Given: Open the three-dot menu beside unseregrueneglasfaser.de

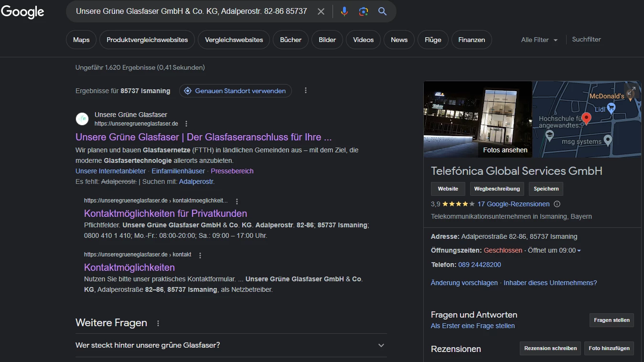Looking at the screenshot, I should click(x=186, y=124).
